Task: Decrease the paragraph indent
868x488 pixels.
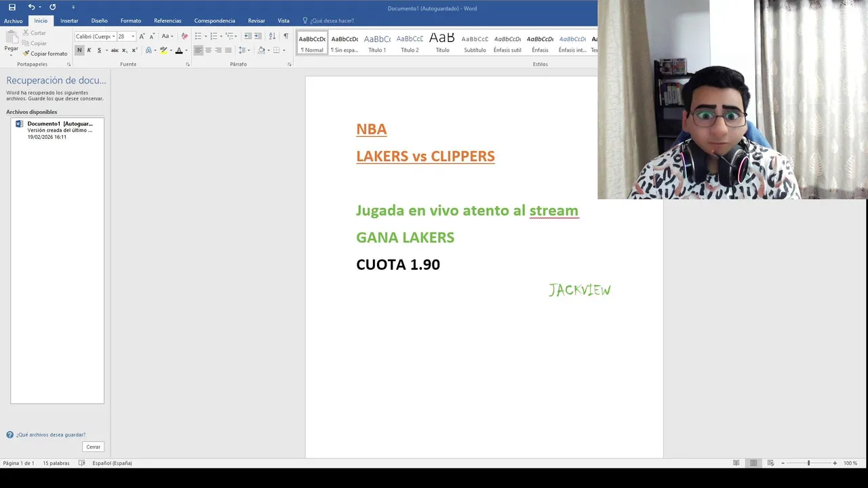Action: tap(248, 36)
